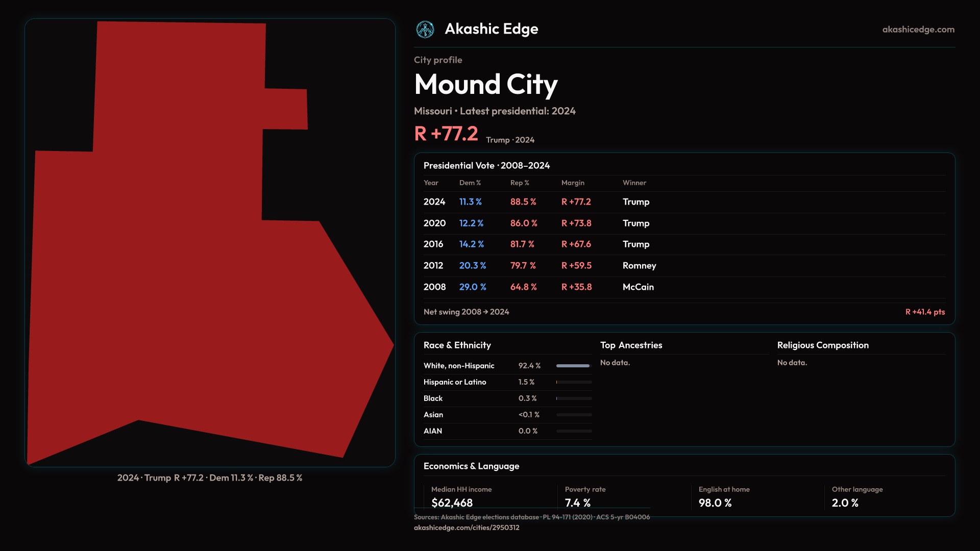Select the 2024 presidential vote row

684,202
